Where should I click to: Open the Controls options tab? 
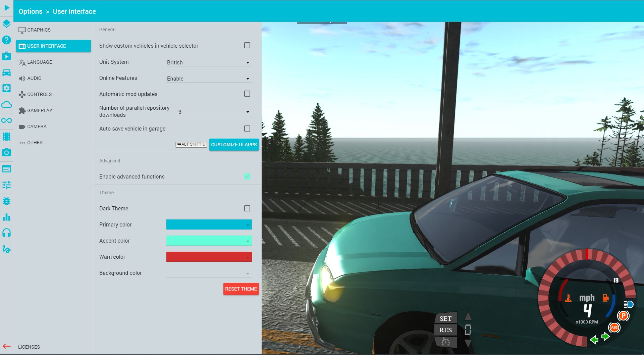click(x=53, y=94)
